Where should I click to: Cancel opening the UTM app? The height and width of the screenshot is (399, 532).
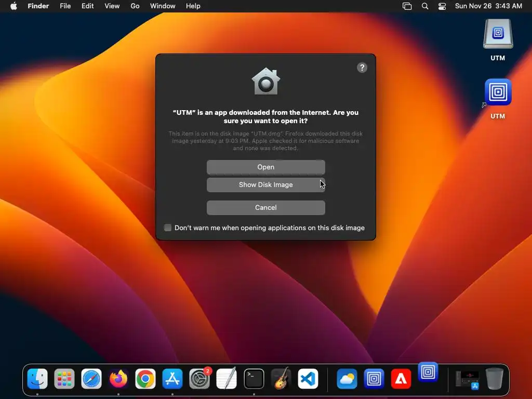click(265, 207)
